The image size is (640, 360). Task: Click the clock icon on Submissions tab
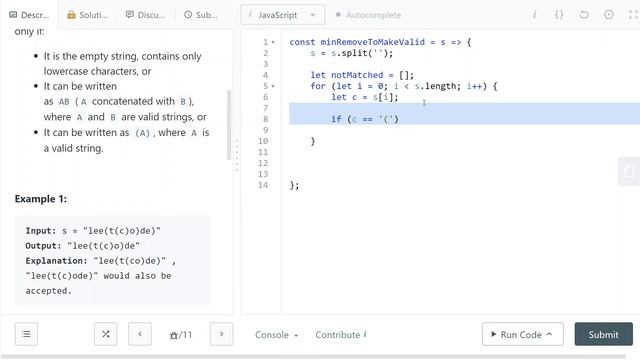(x=188, y=15)
